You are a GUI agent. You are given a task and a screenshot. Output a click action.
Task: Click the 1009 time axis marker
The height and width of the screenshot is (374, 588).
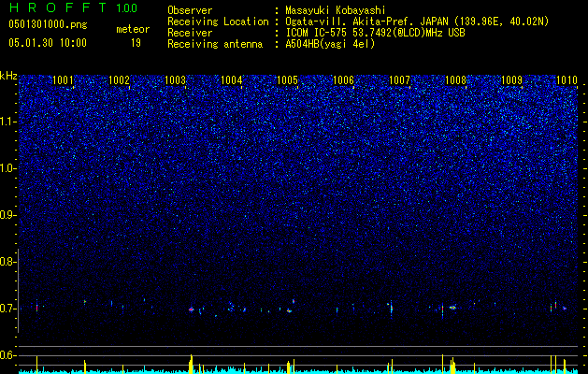pyautogui.click(x=511, y=80)
